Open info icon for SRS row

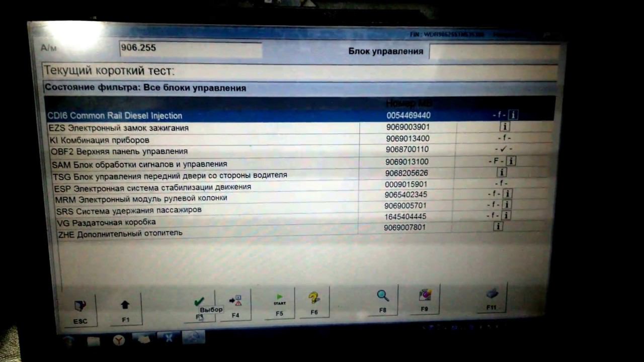[x=507, y=205]
